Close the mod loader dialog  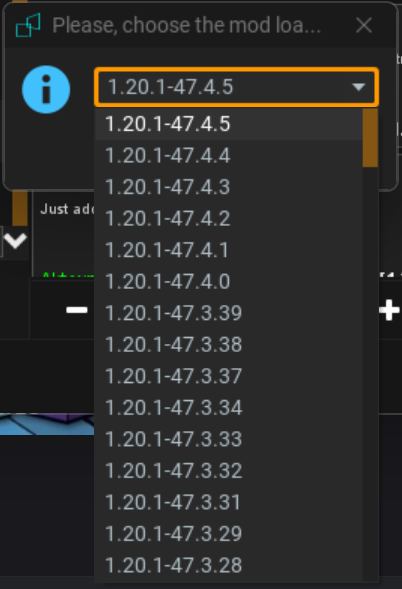(364, 26)
